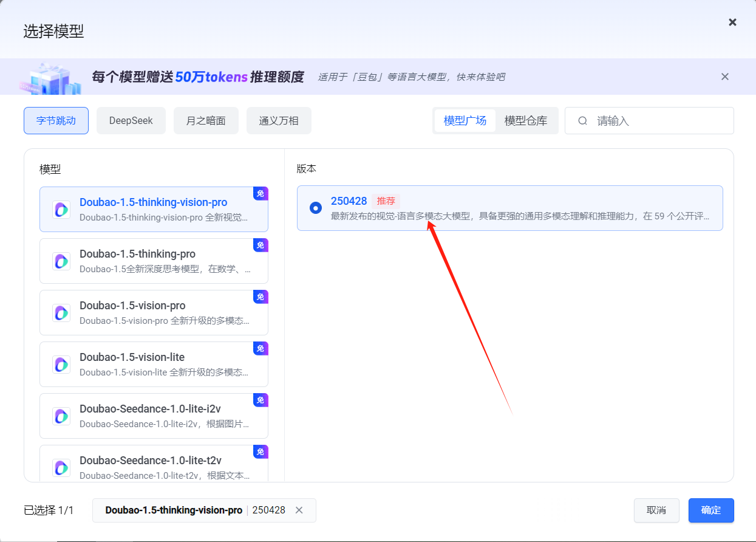
Task: Click 确定 to confirm selection
Action: pyautogui.click(x=711, y=510)
